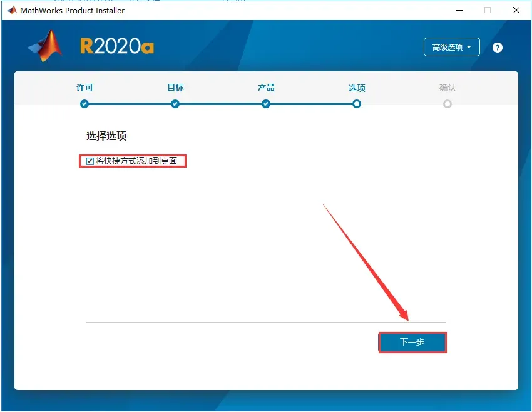Click the 下一步 (Next) button
Image resolution: width=532 pixels, height=412 pixels.
412,342
